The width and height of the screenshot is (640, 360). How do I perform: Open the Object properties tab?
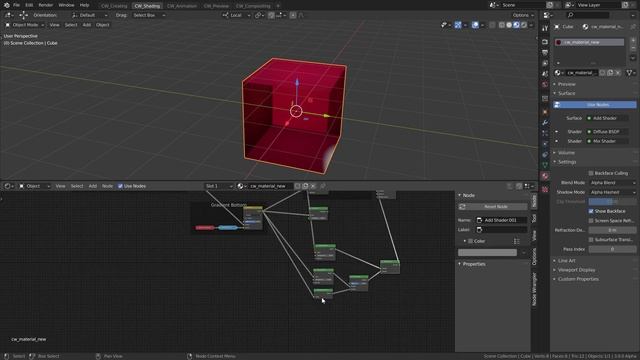click(x=545, y=112)
